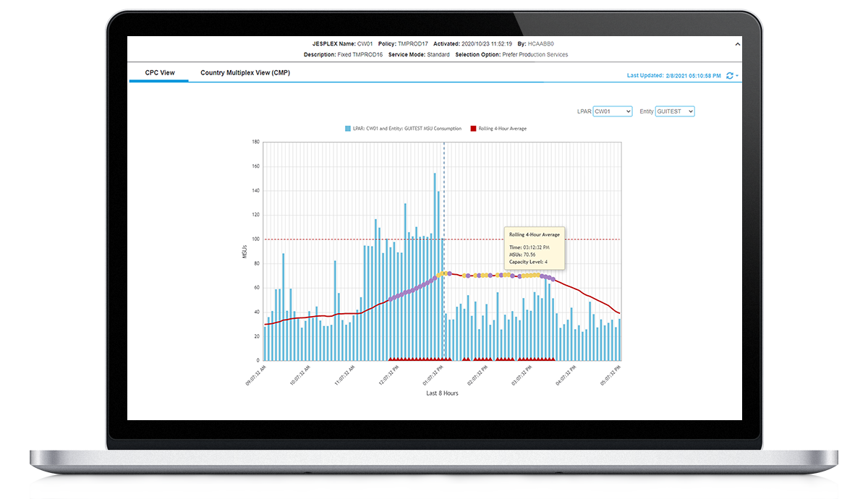Open the LPAR dropdown showing CW01
868x499 pixels.
pyautogui.click(x=612, y=111)
